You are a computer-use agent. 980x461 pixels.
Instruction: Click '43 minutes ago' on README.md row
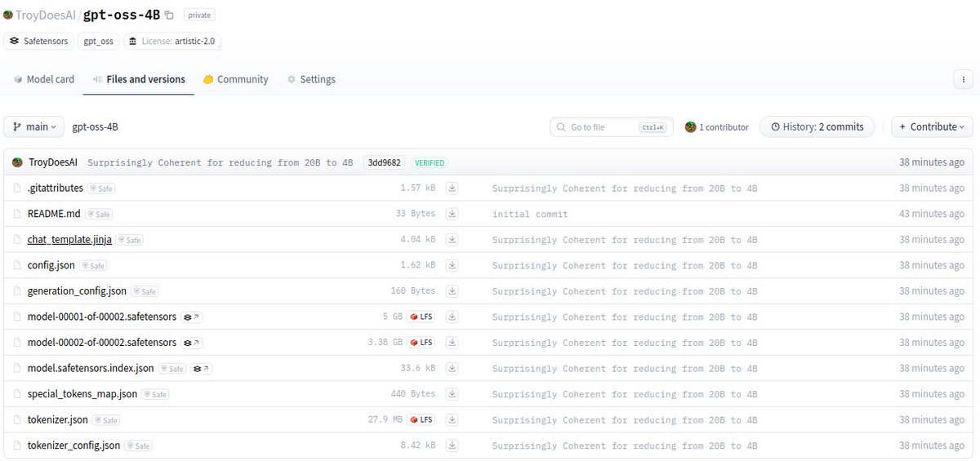[x=931, y=214]
